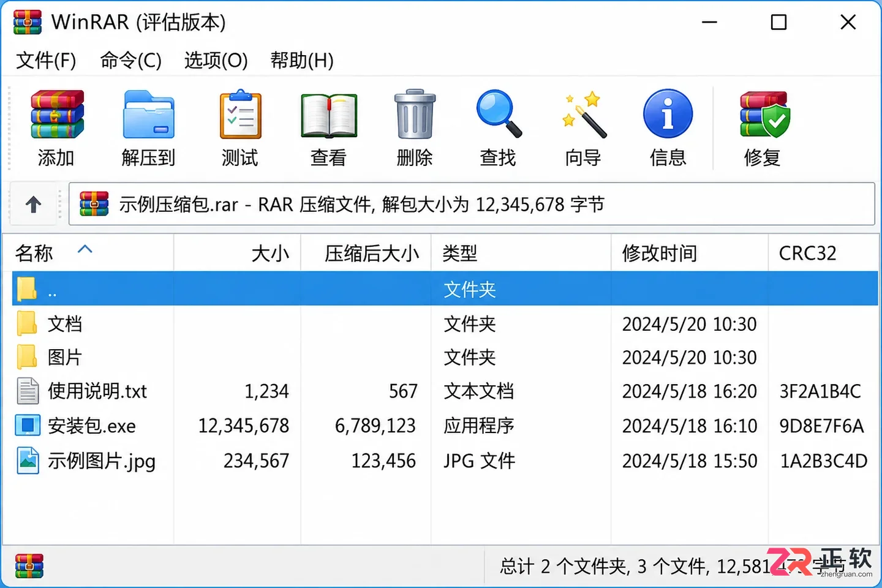This screenshot has width=882, height=588.
Task: Maximize the WinRAR window
Action: 778,23
